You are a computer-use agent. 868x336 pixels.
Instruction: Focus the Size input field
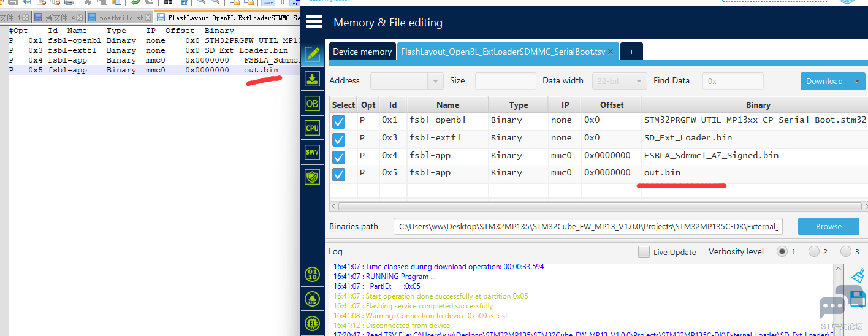coord(506,81)
